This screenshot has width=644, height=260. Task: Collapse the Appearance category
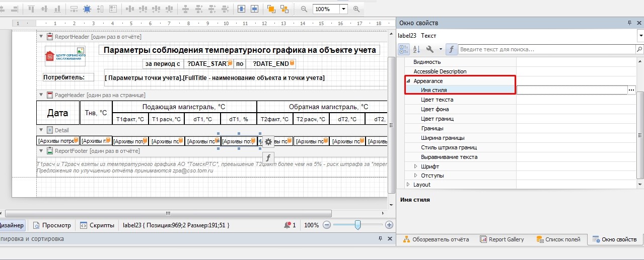(408, 81)
